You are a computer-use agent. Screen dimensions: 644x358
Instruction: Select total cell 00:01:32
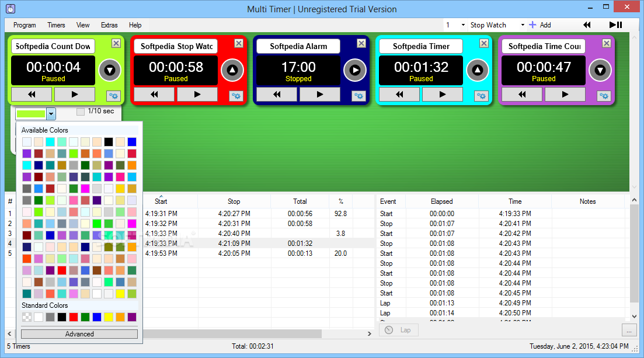pos(300,244)
